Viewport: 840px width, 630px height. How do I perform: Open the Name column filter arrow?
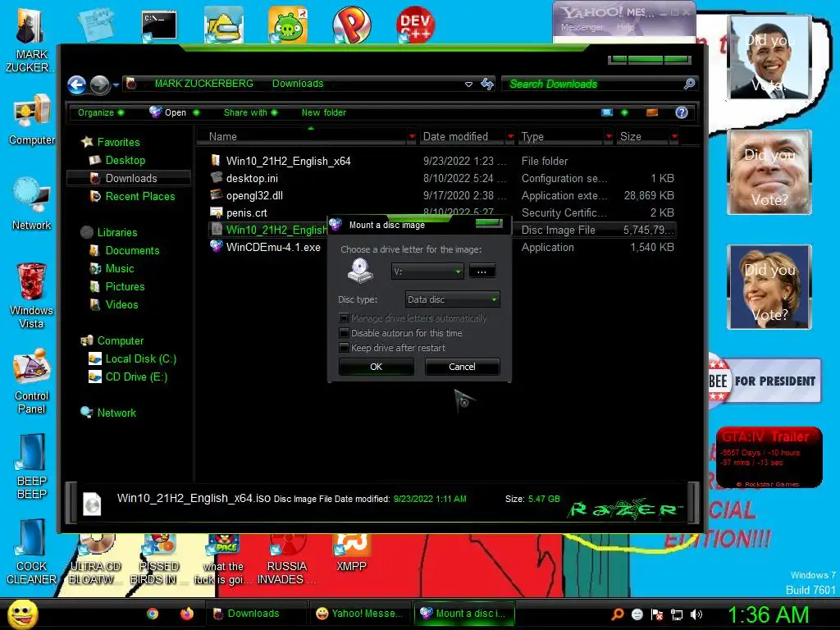pos(412,137)
